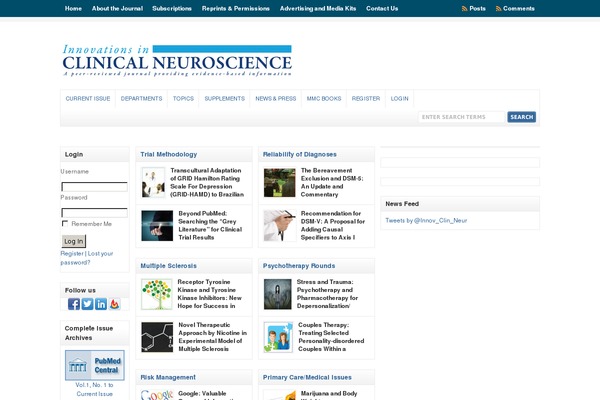Open the Twitter follow icon
Screen dimensions: 600x400
87,304
